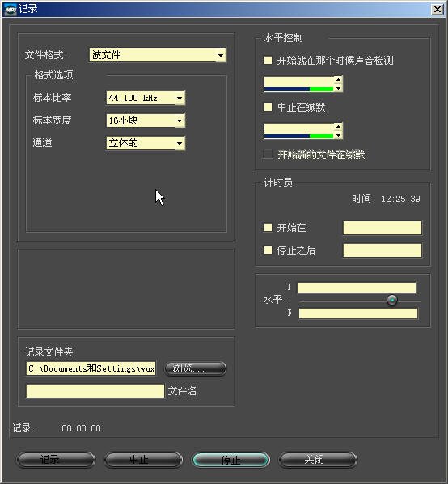Increase 中止在缄默 level with up arrow
Screen dimensions: 448x484
click(x=338, y=127)
